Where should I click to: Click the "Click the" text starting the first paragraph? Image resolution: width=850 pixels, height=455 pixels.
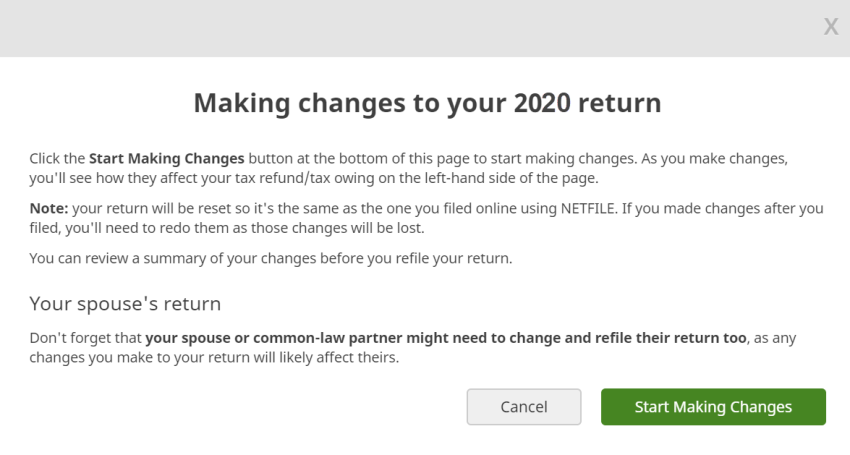tap(57, 158)
